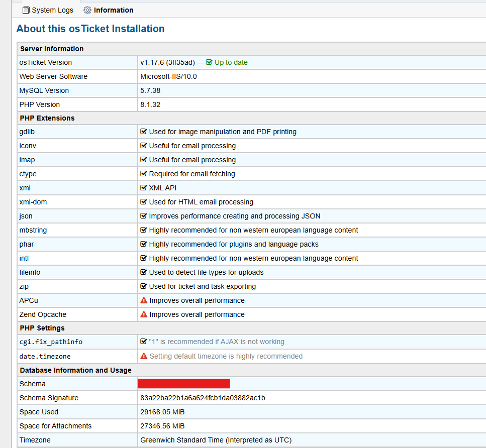Click the Setting default timezone recommendation text
The image size is (486, 448).
coord(226,356)
